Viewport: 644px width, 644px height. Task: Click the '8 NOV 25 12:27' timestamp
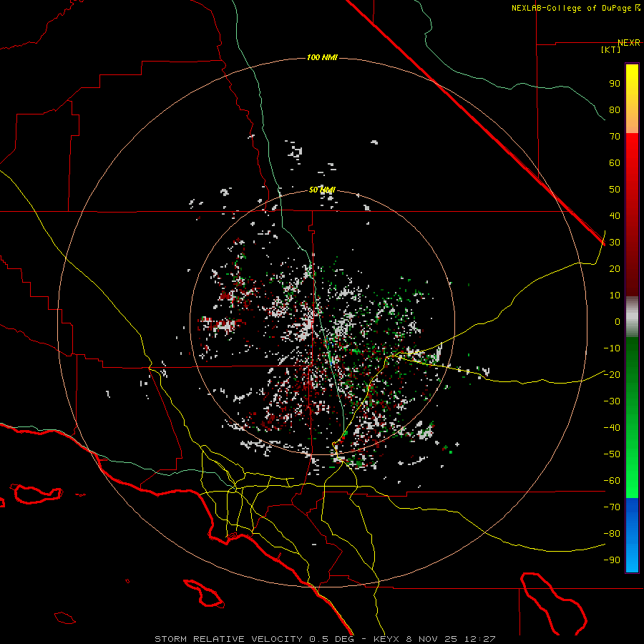451,639
